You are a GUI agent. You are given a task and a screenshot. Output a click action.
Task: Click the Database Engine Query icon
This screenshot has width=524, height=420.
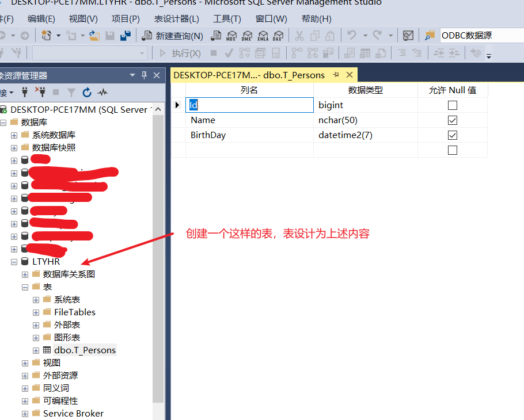(216, 36)
